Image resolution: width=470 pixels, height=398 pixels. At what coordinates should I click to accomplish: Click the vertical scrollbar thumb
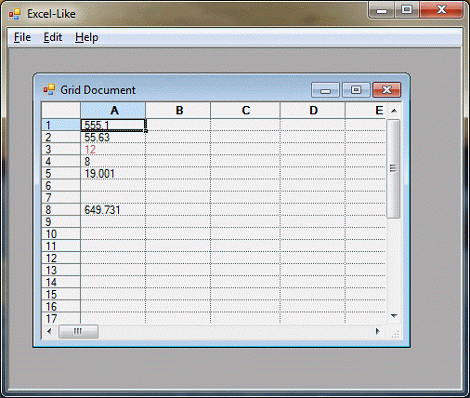pos(394,169)
